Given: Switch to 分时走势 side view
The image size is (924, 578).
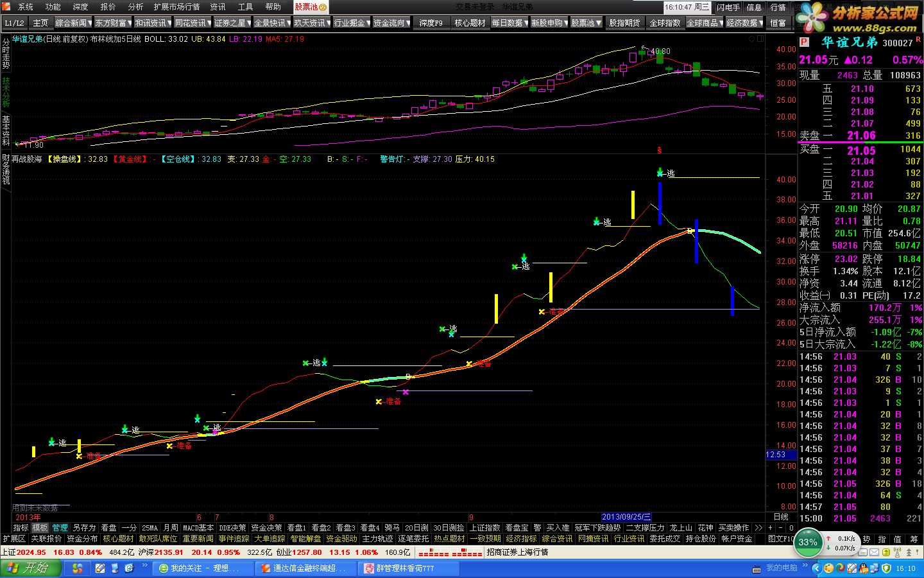Looking at the screenshot, I should [x=6, y=53].
